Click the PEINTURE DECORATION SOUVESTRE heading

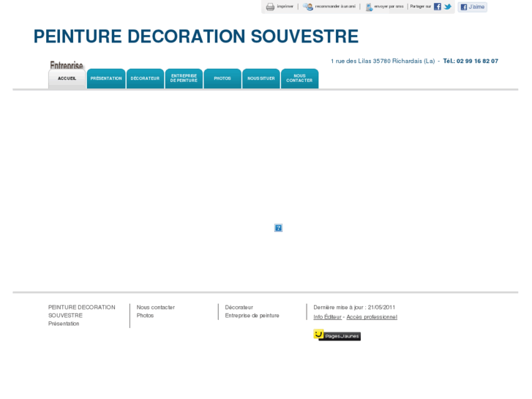(196, 37)
